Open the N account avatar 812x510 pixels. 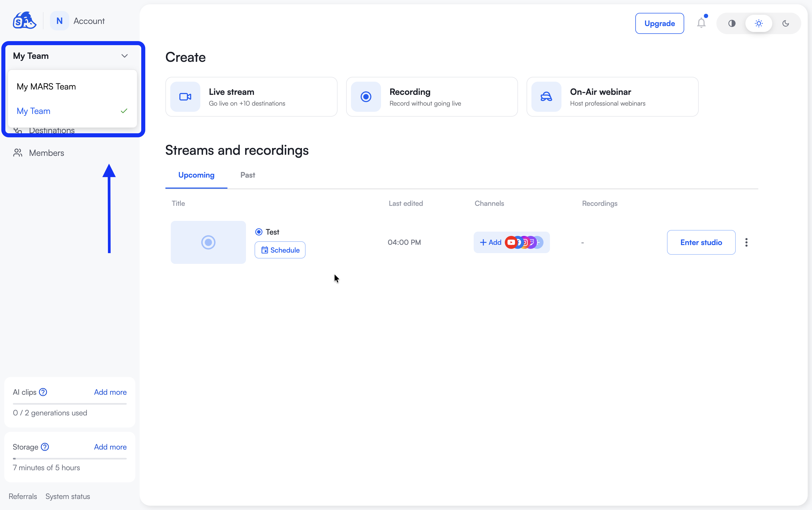pyautogui.click(x=59, y=21)
